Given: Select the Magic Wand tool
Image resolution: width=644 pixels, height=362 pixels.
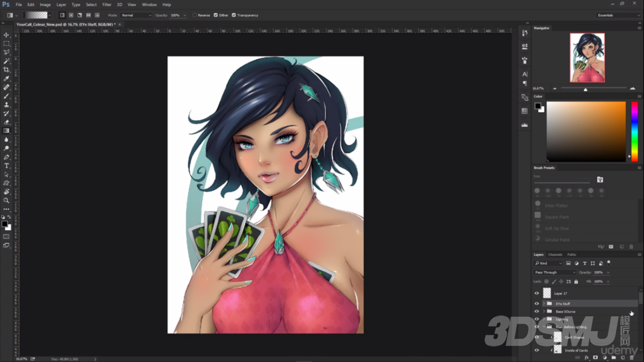Looking at the screenshot, I should 7,61.
